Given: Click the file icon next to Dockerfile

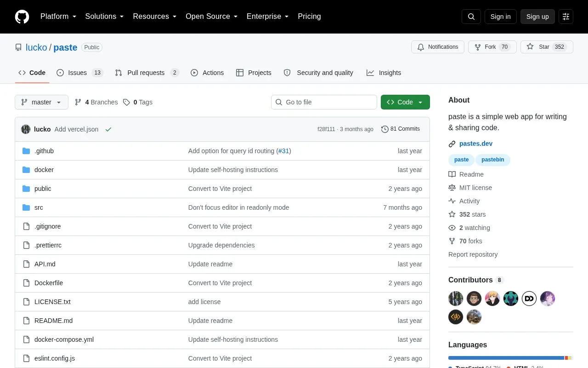Looking at the screenshot, I should 26,283.
